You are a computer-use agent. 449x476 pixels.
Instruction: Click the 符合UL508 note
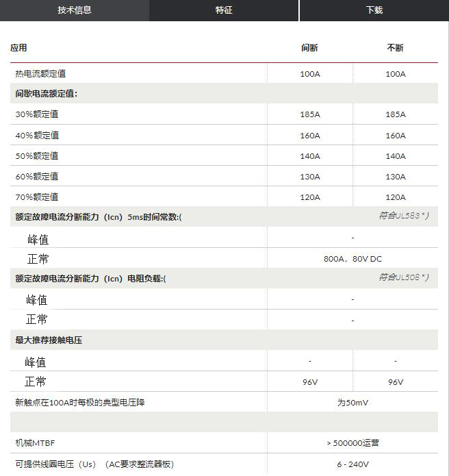point(404,277)
